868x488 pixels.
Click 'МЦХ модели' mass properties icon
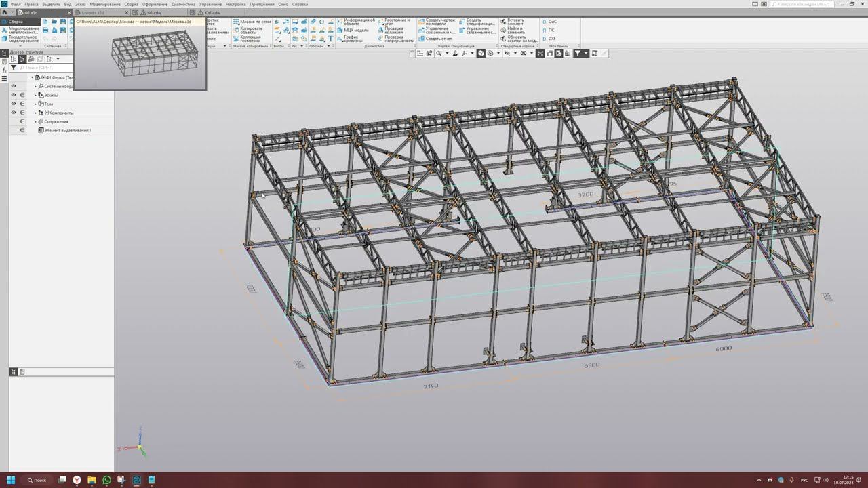[340, 30]
